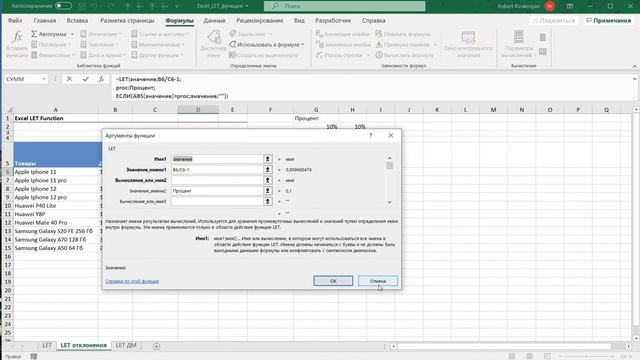Viewport: 640px width, 360px height.
Task: Open the Диспетчер имен icon
Action: [214, 37]
